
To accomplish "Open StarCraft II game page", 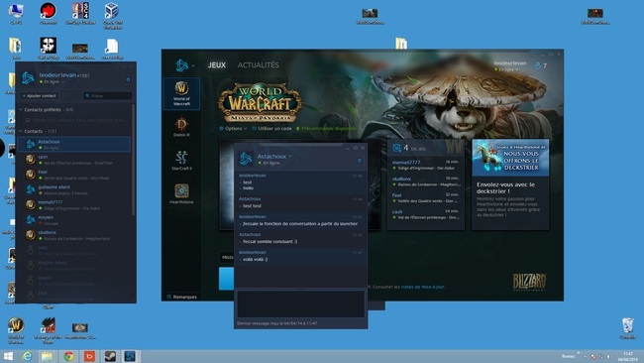I will 181,161.
